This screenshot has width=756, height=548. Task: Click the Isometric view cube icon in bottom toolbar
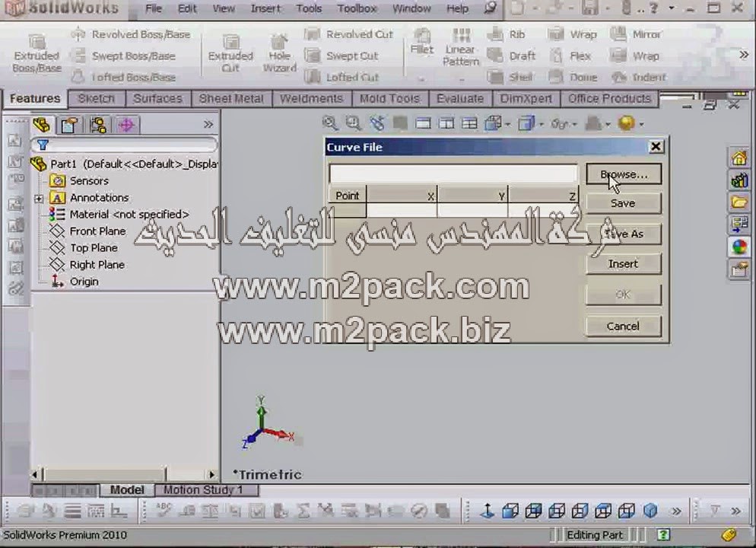(x=650, y=511)
